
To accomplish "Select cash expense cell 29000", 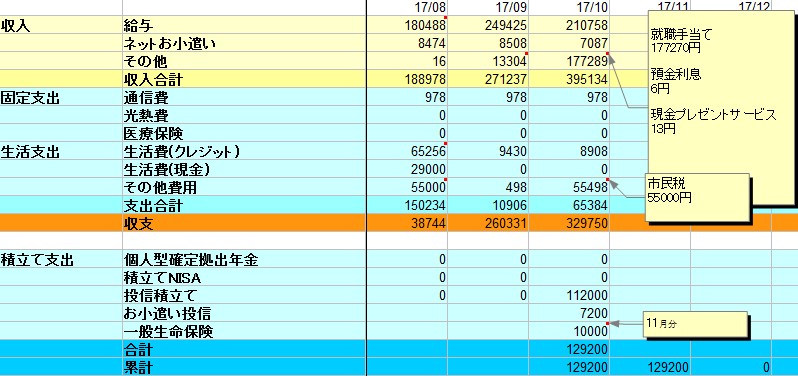I will (x=407, y=169).
